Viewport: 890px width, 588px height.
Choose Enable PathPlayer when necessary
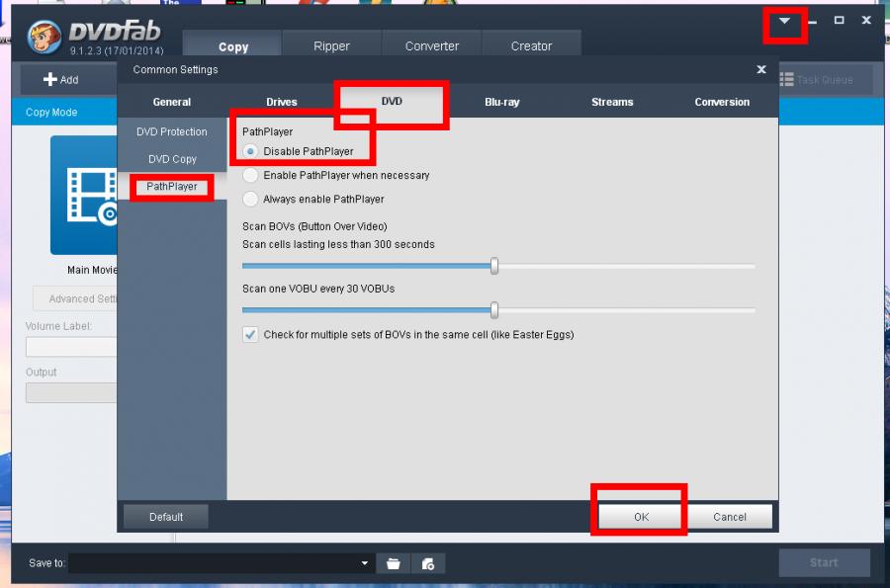click(x=250, y=175)
